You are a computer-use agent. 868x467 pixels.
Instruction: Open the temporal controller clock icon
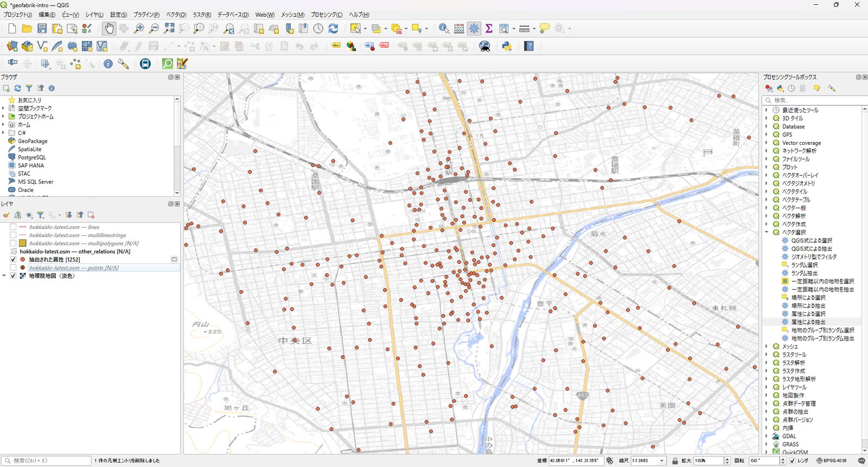pos(318,29)
